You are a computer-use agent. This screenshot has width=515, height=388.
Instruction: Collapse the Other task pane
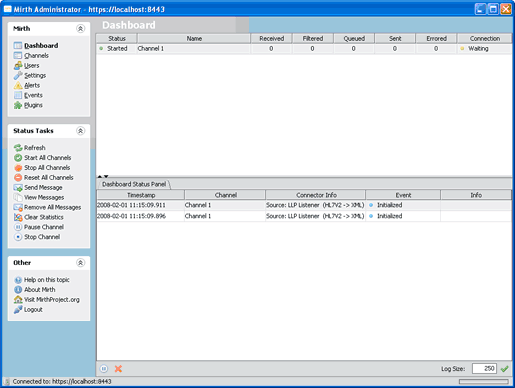pos(80,263)
